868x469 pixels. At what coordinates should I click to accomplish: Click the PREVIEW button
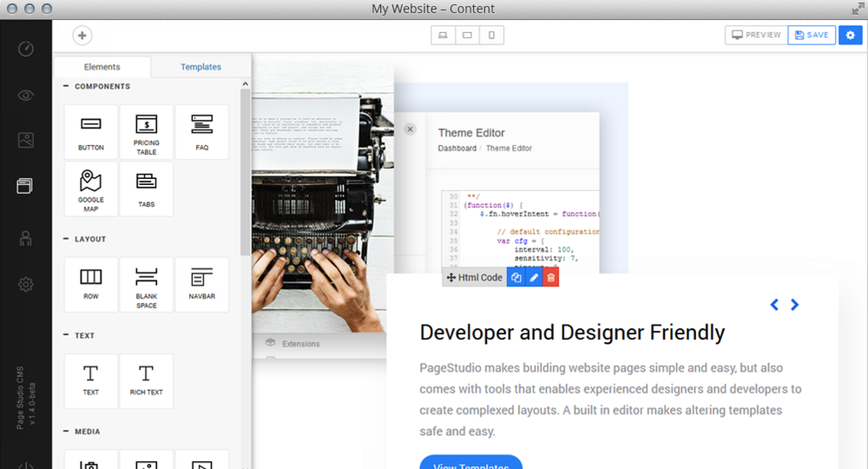point(756,35)
